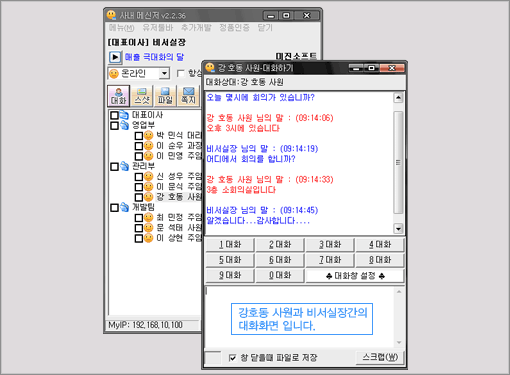Click the MyIP: 192.168.10.100 status text
Image resolution: width=510 pixels, height=375 pixels.
[x=145, y=325]
